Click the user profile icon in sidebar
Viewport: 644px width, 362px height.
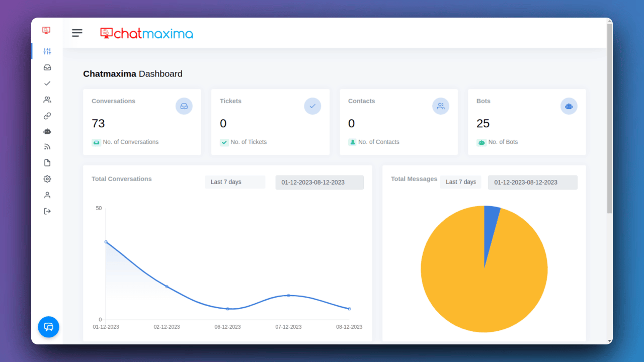click(x=47, y=195)
